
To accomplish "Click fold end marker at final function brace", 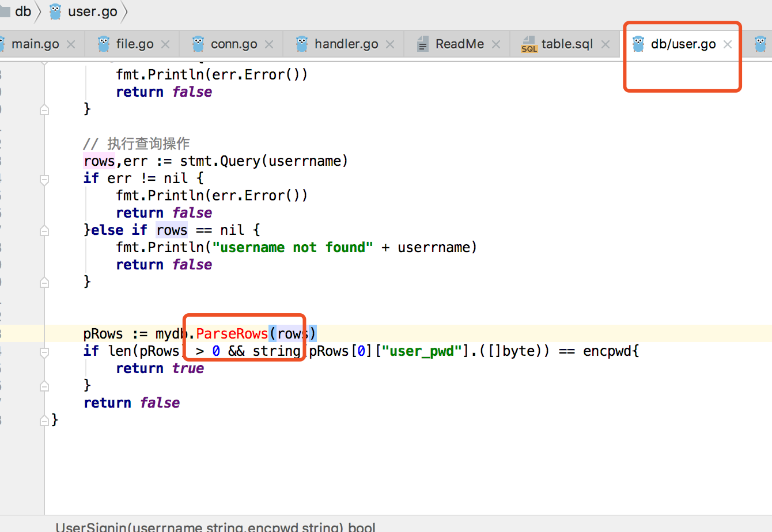I will [44, 420].
